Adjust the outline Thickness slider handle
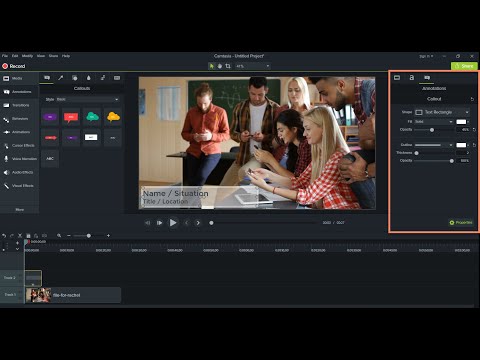Screen dimensions: 480x360 point(416,153)
